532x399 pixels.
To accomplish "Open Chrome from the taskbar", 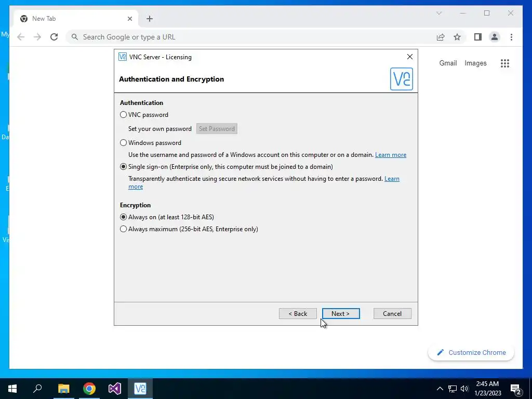I will click(x=89, y=389).
